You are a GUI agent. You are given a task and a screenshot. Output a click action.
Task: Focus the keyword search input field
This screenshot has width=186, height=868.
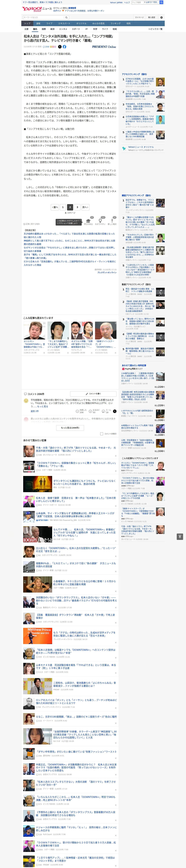click(x=44, y=17)
